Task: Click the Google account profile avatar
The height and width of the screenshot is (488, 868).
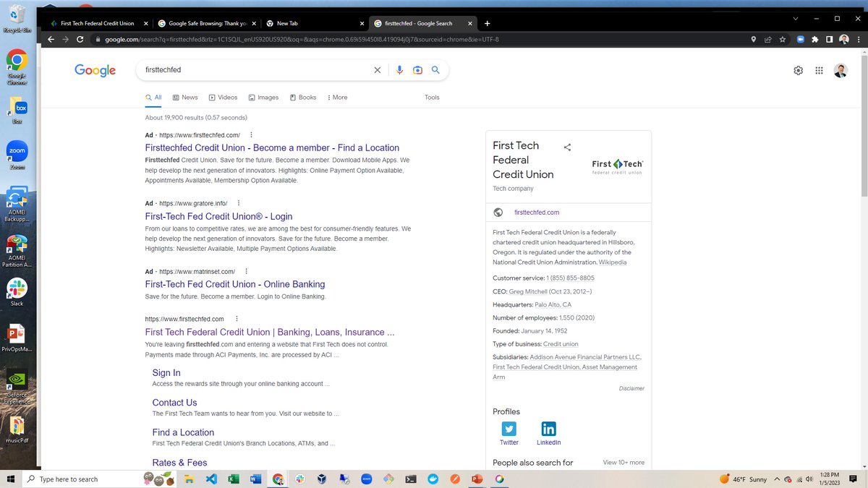Action: click(x=841, y=70)
